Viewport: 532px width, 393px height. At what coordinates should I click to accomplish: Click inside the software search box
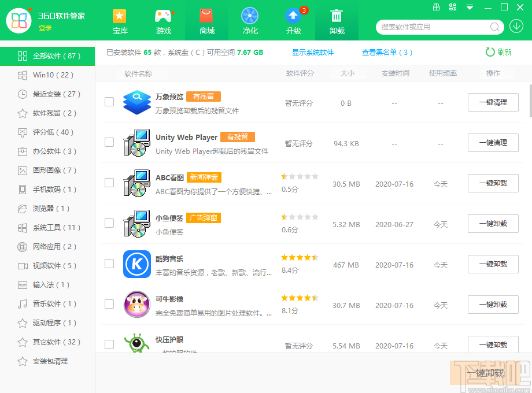434,27
